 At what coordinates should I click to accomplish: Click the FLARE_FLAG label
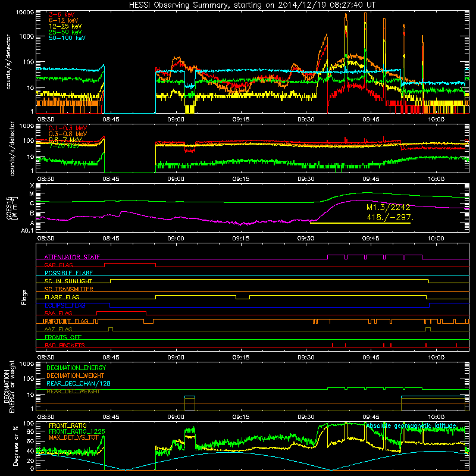point(62,297)
